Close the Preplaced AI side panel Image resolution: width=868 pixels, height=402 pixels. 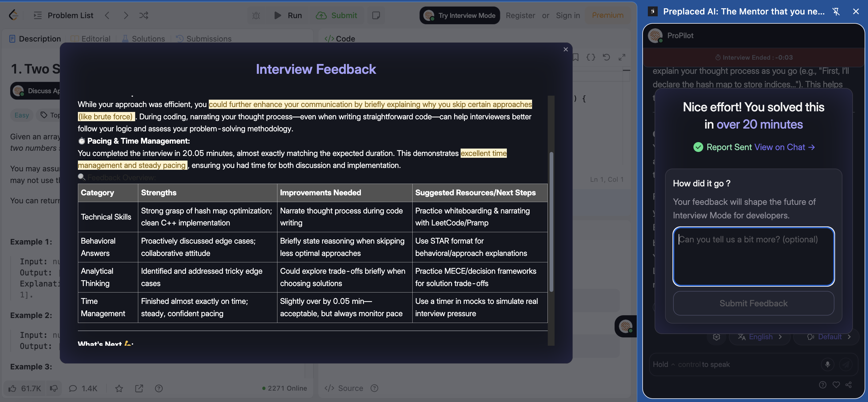point(856,12)
